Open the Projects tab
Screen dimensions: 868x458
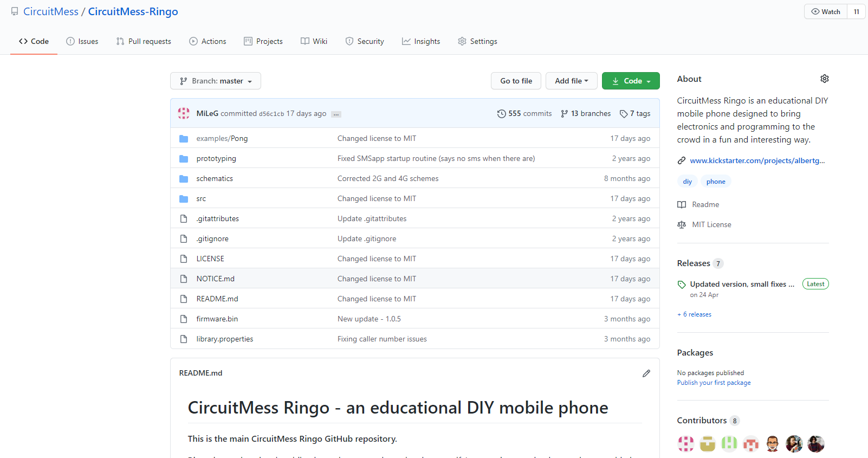click(x=263, y=41)
